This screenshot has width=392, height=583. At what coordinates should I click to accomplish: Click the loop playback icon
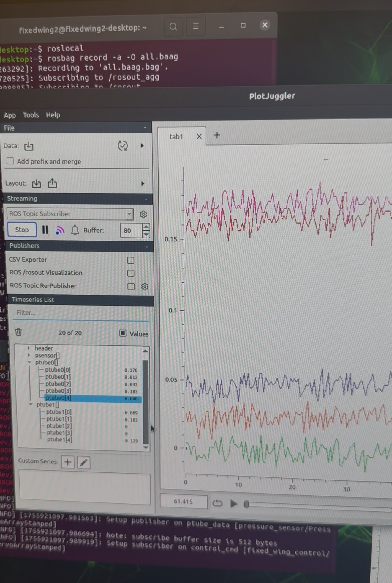tap(217, 503)
